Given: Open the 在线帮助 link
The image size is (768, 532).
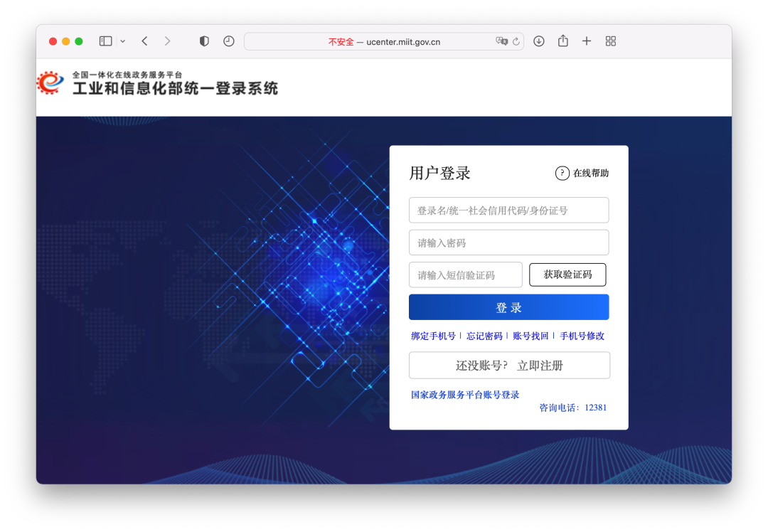Looking at the screenshot, I should 591,173.
